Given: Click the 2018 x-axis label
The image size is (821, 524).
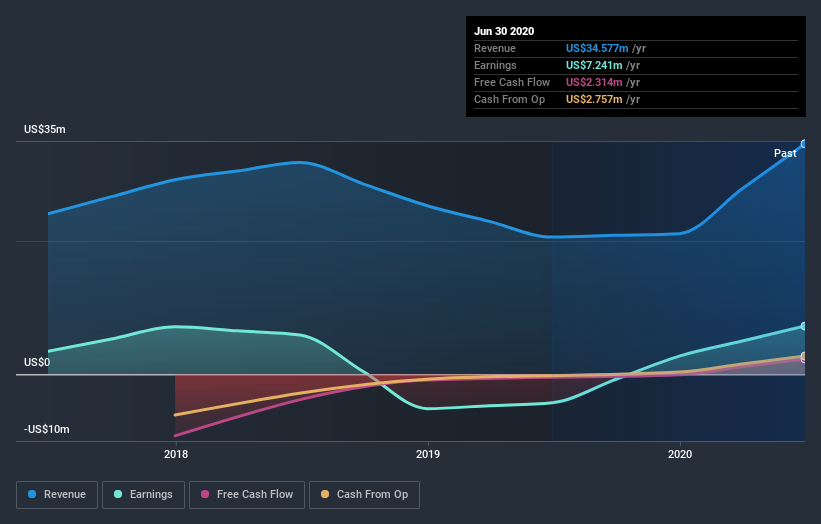Looking at the screenshot, I should [x=176, y=454].
